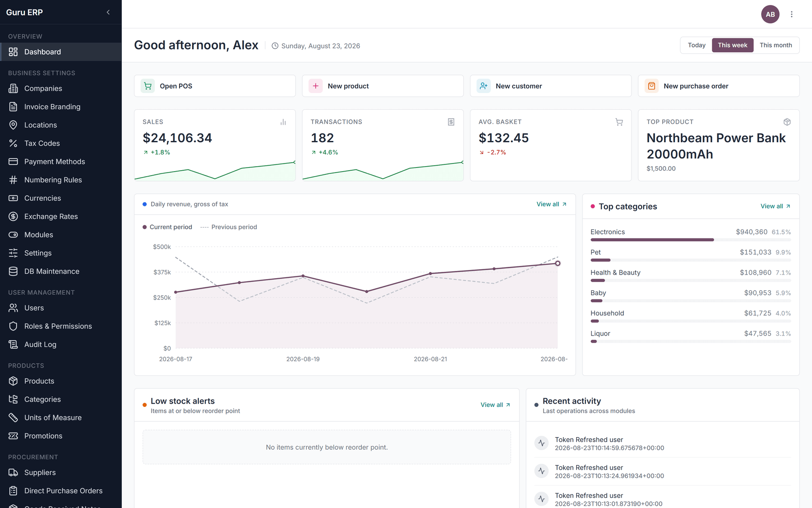Open the three-dot options menu

pos(792,14)
